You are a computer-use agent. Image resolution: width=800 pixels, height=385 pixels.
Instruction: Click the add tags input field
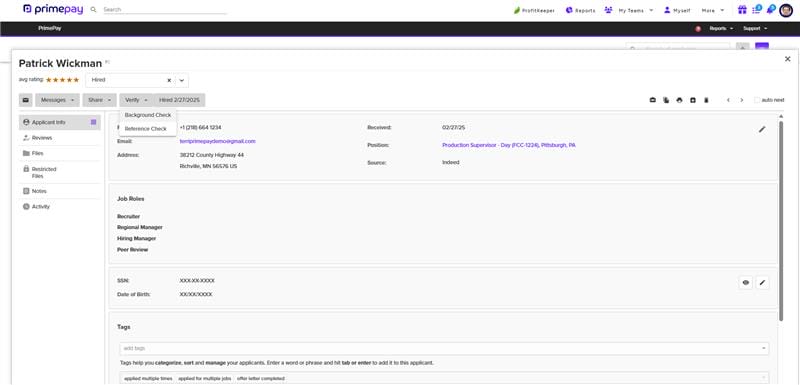443,348
